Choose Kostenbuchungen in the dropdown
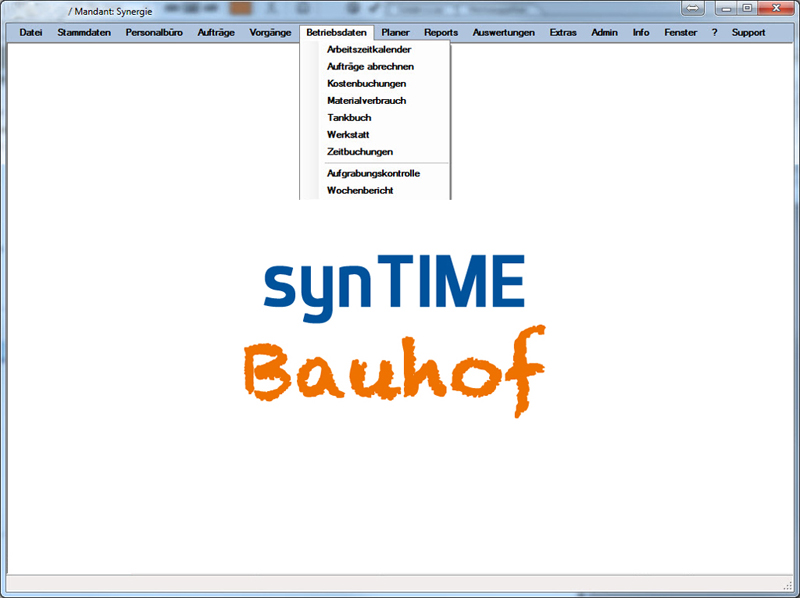The image size is (800, 598). pos(366,83)
